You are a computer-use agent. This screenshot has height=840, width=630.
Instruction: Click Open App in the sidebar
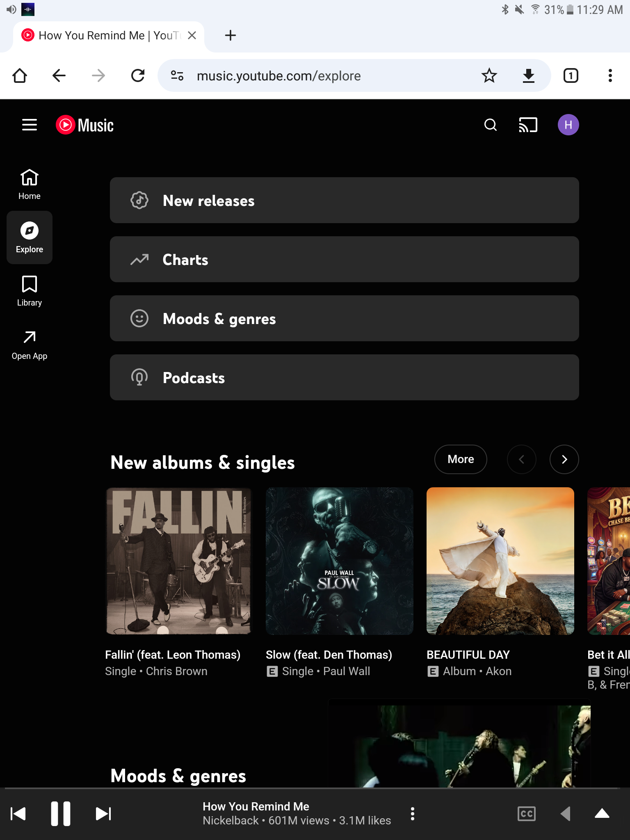pos(30,345)
